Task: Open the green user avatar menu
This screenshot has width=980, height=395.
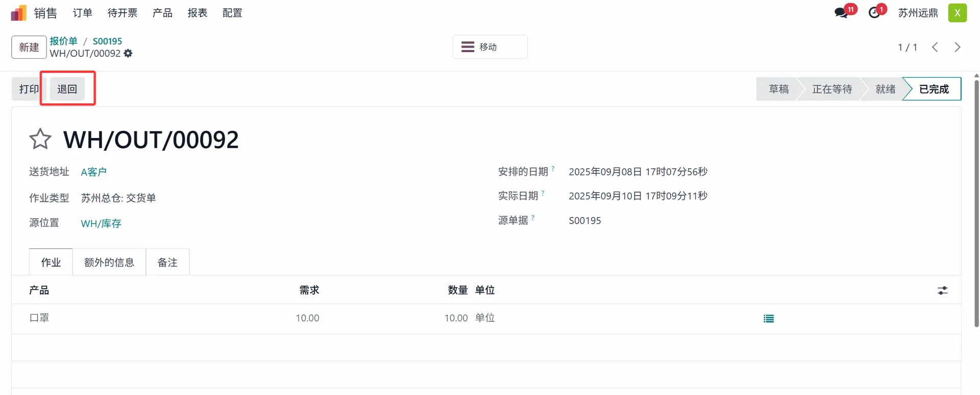Action: point(958,13)
